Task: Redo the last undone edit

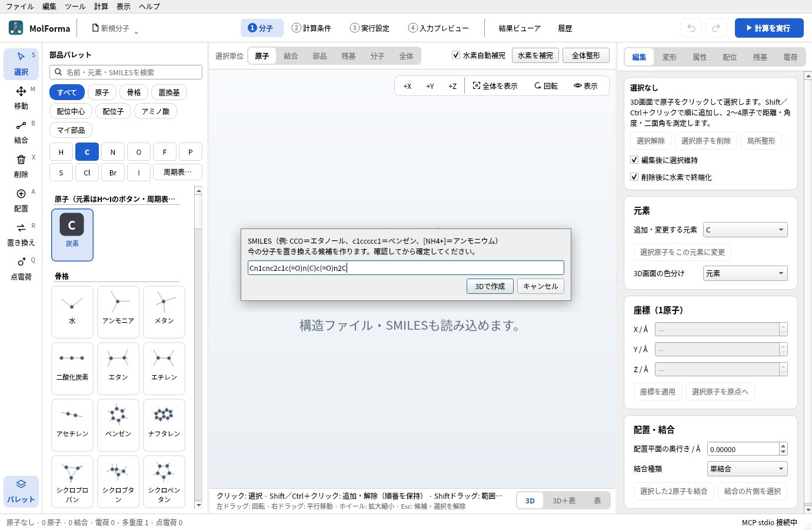Action: 716,28
